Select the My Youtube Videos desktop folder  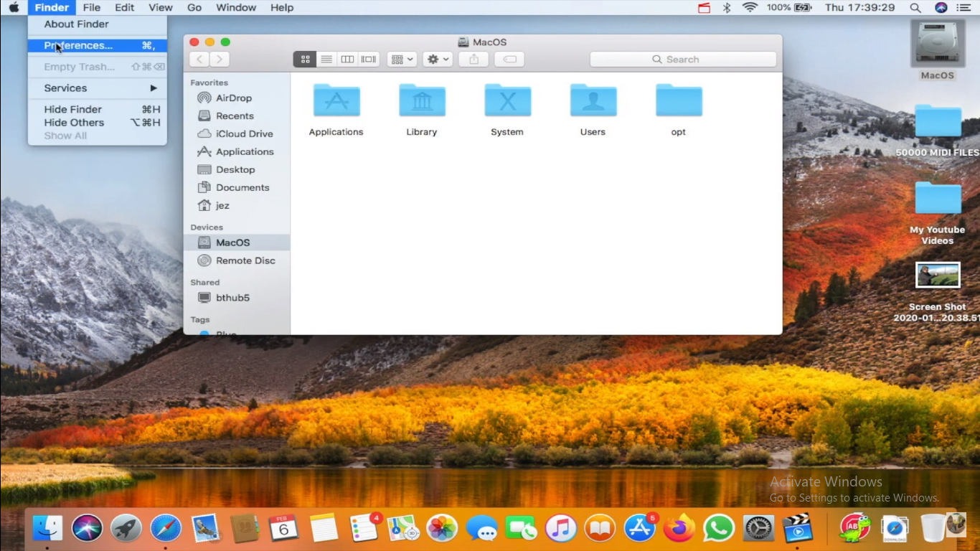click(938, 197)
